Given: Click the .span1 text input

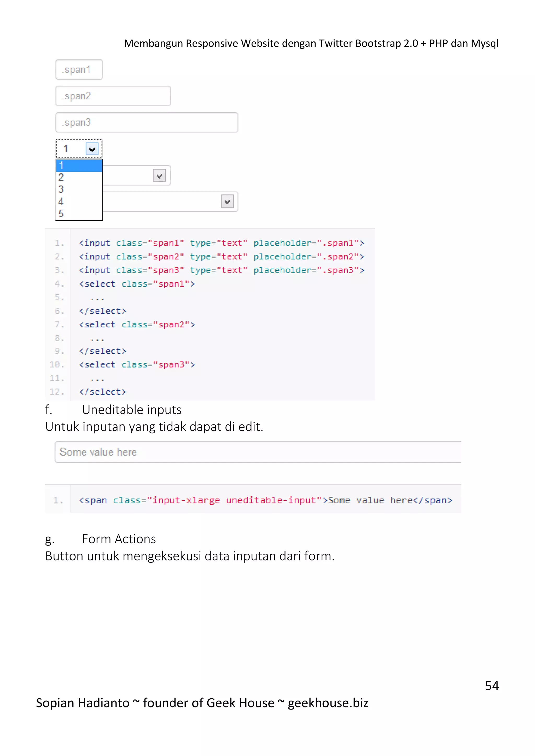Looking at the screenshot, I should 79,69.
